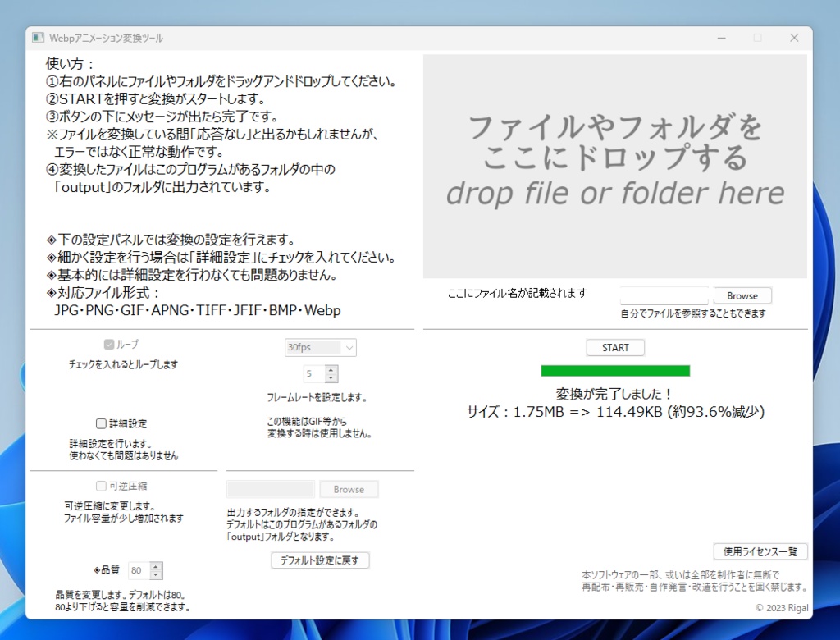The width and height of the screenshot is (840, 640).
Task: Minimize the Webp conversion tool window
Action: 720,37
